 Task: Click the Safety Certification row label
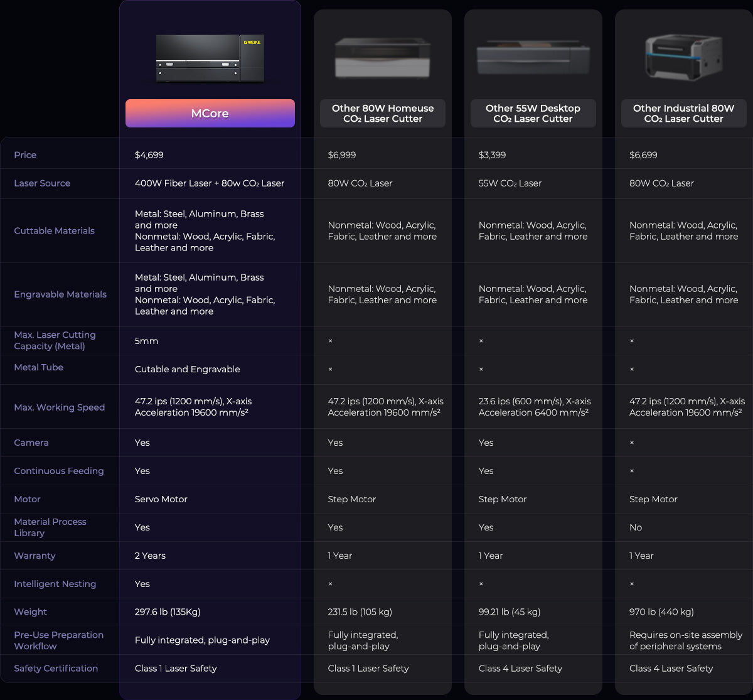(x=56, y=669)
